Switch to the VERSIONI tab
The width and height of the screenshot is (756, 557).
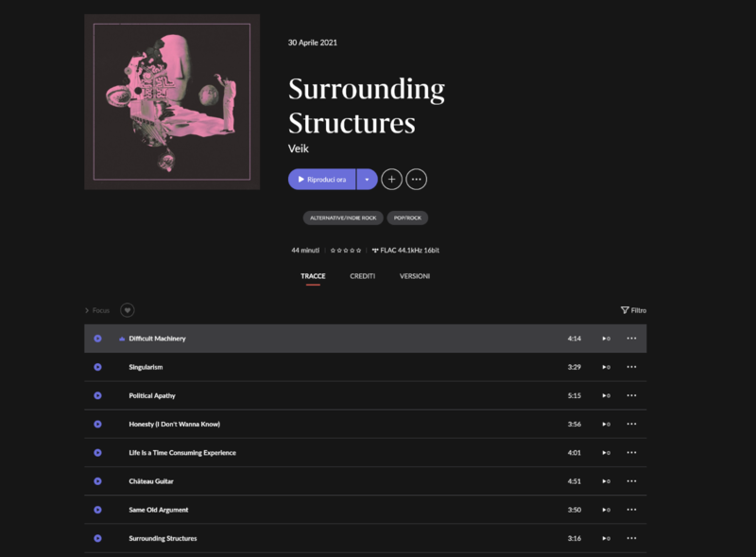(x=415, y=276)
